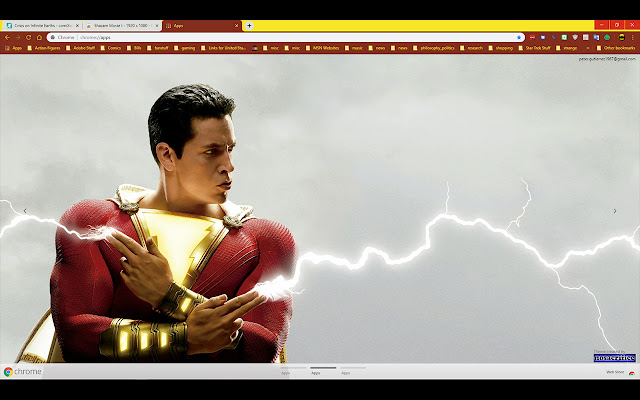
Task: Close the Shazam Movie tab
Action: [157, 26]
